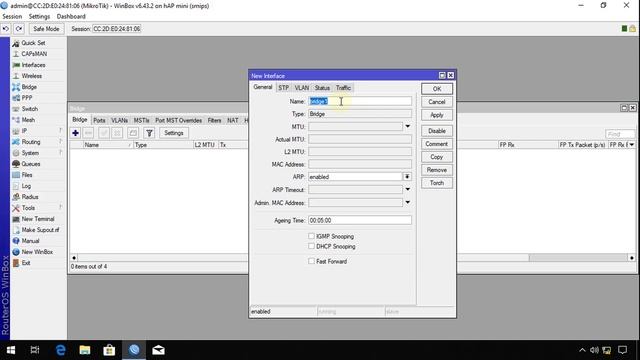Open Log in sidebar
The image size is (640, 360).
[x=26, y=186]
